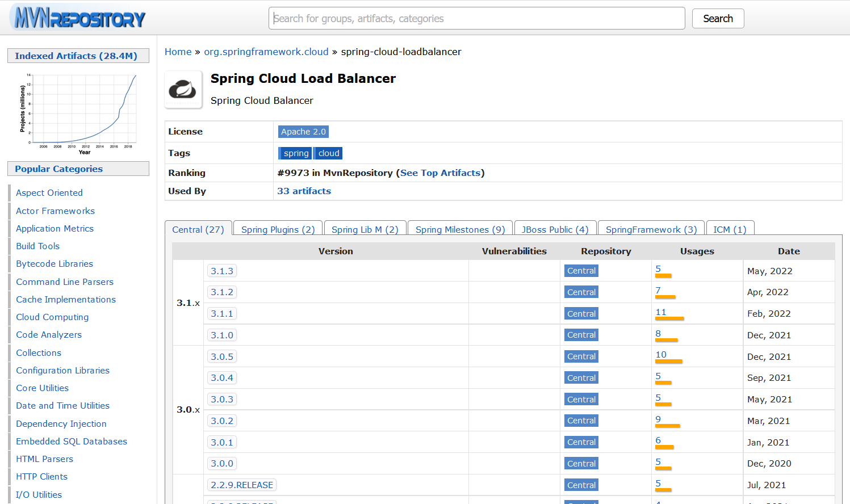Open usages count 10 for version 3.0.5
This screenshot has width=850, height=504.
point(661,355)
